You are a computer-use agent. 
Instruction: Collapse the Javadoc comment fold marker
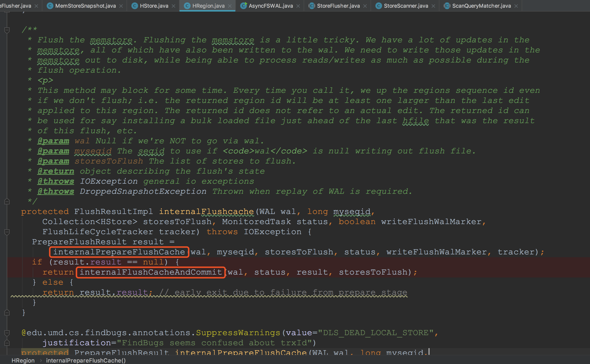point(7,30)
